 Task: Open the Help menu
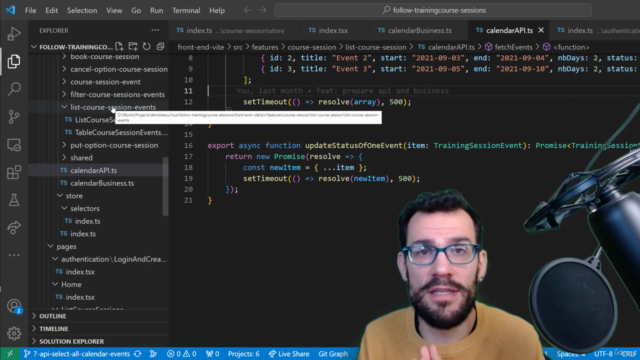tap(217, 10)
